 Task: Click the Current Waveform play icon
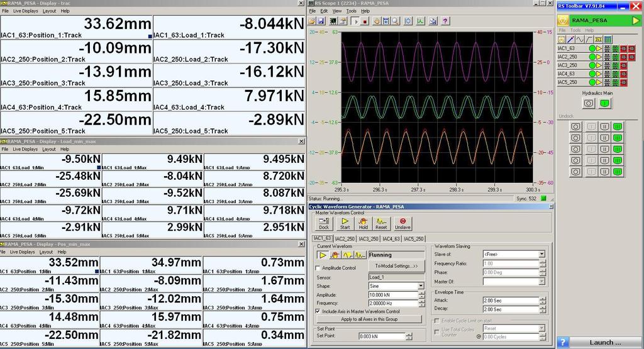coord(323,255)
